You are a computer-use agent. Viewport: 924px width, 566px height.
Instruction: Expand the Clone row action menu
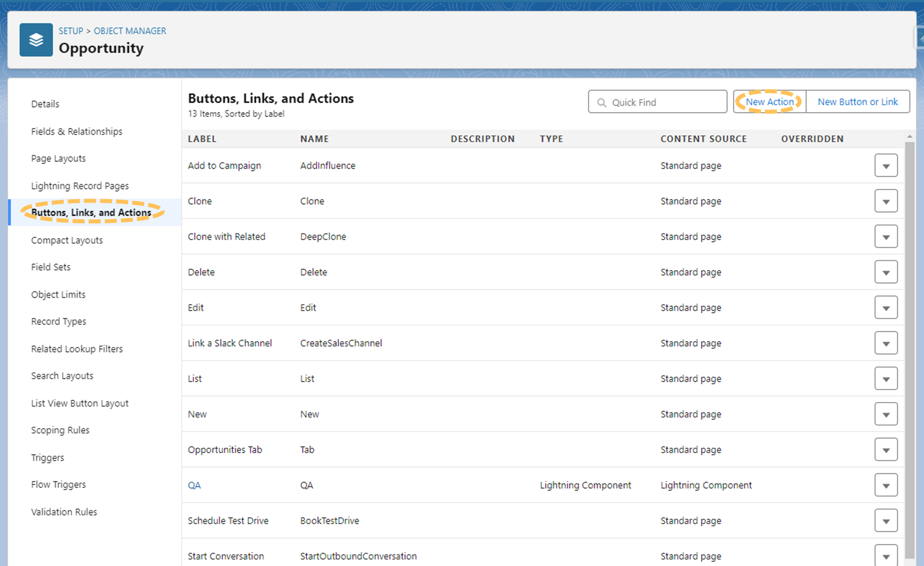pos(886,201)
